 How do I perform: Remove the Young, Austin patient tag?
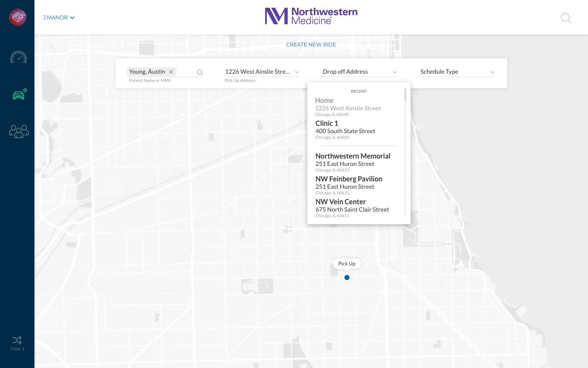[171, 72]
